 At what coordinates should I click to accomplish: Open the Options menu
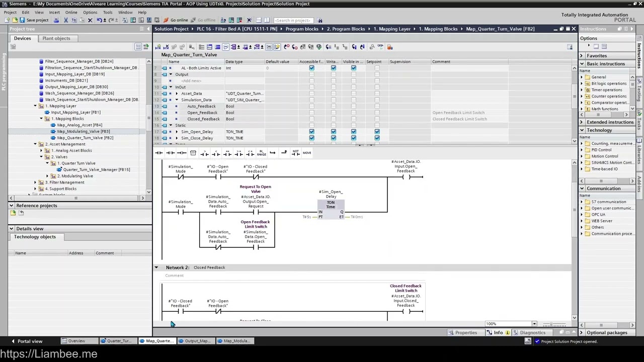(90, 12)
